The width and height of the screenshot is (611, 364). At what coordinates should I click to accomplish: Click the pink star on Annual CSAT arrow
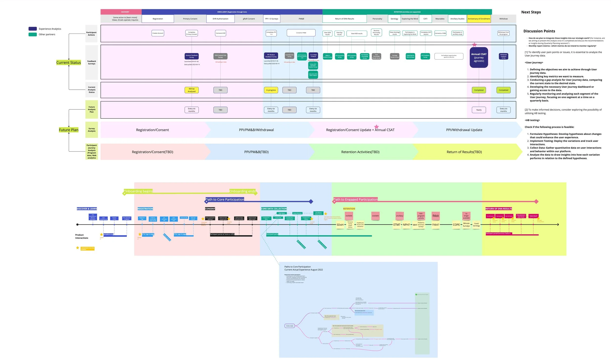pyautogui.click(x=376, y=127)
